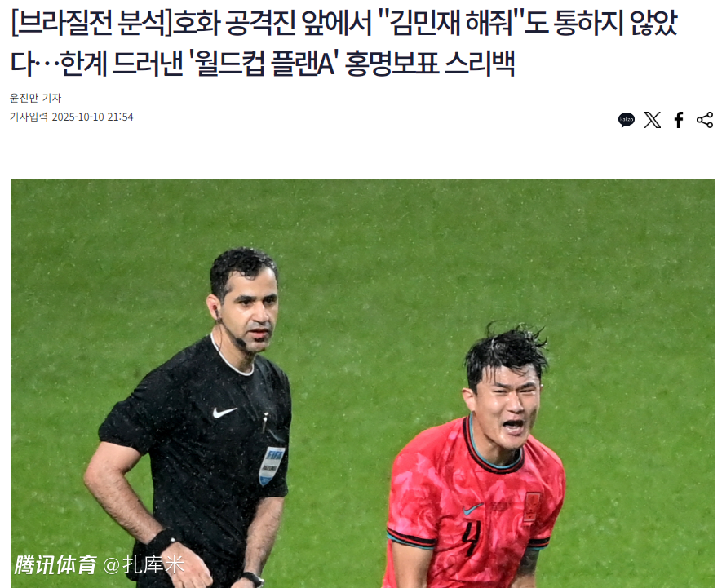
Task: Click the FIFA referee badge in photo
Action: (272, 466)
